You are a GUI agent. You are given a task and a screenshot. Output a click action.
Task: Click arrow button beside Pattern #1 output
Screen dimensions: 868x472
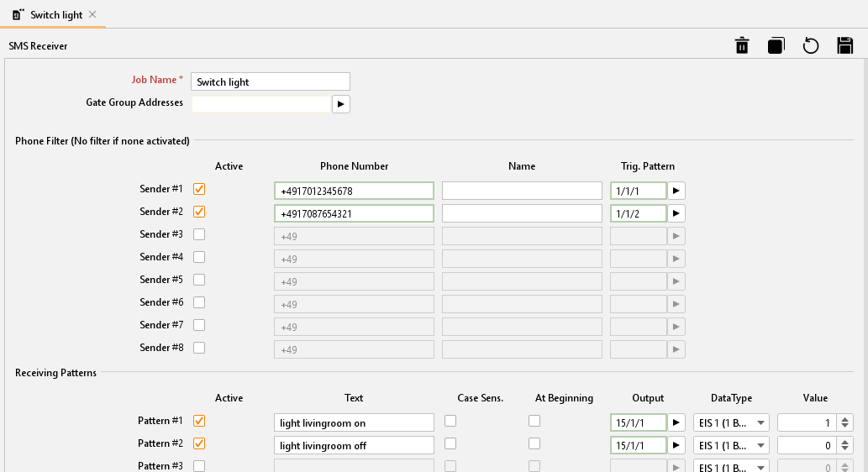676,422
